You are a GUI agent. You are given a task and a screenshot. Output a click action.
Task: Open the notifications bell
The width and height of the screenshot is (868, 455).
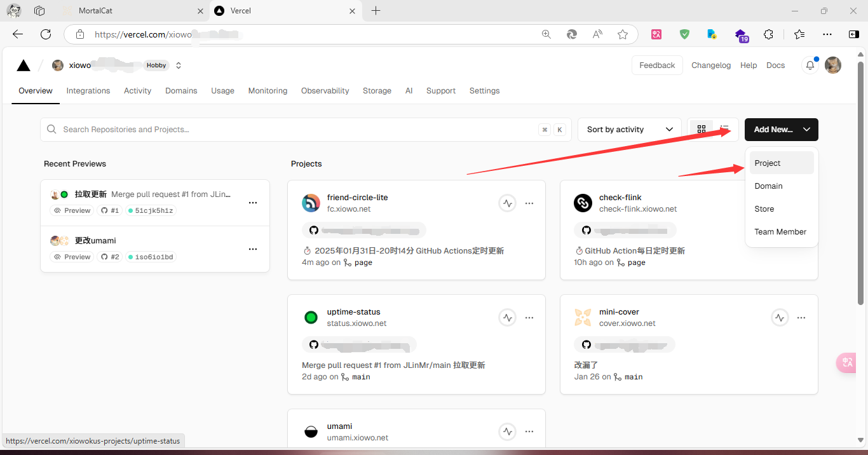[810, 65]
